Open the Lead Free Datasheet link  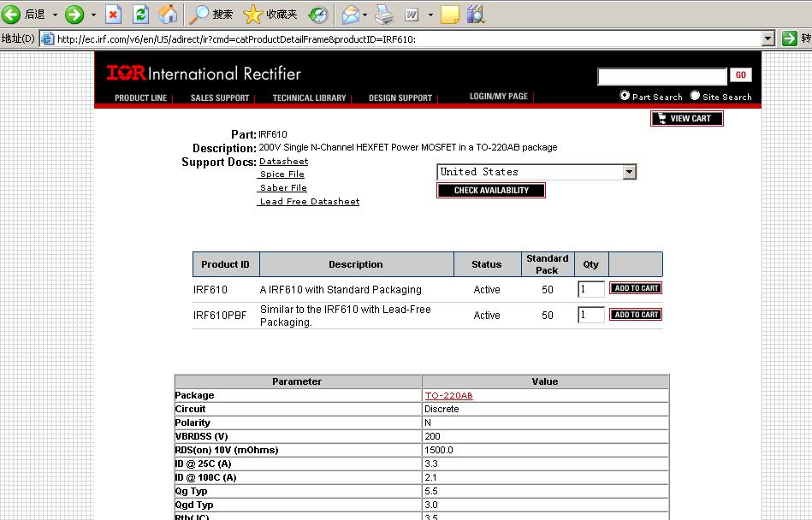tap(309, 201)
